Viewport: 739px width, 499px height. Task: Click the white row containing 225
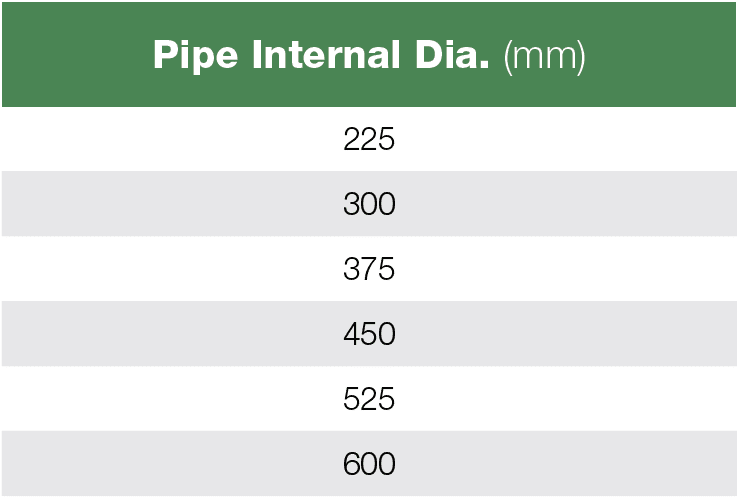coord(369,139)
